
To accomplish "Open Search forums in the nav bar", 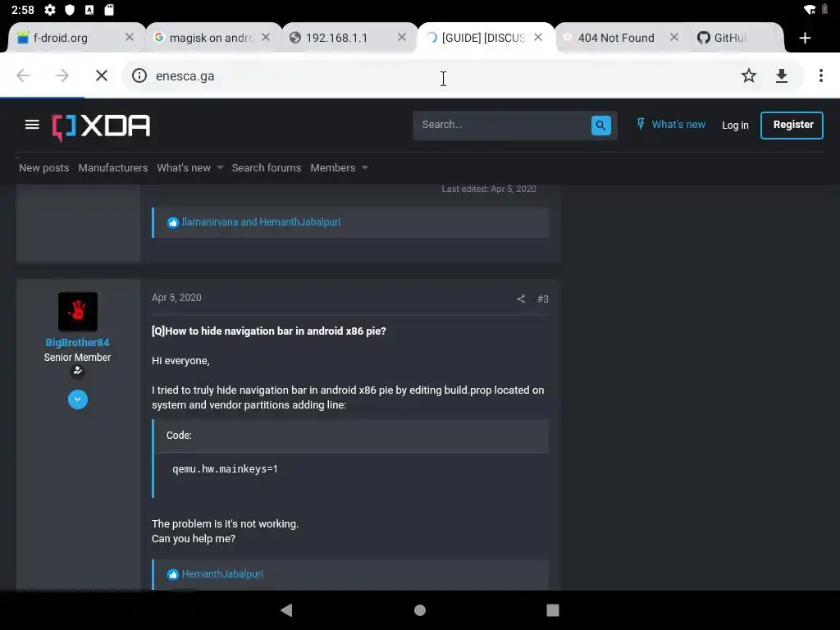I will pos(267,167).
